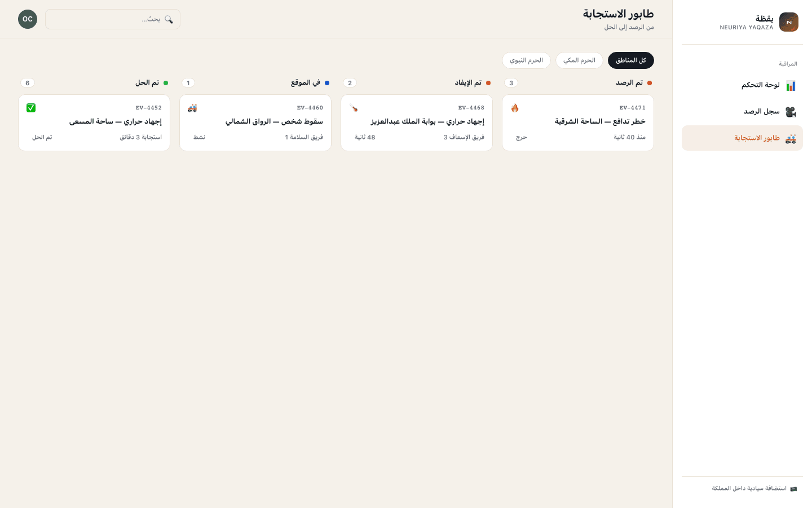Open the خطر تدافع — الساحة الشرقية card
Viewport: 812px width, 508px height.
click(x=578, y=122)
